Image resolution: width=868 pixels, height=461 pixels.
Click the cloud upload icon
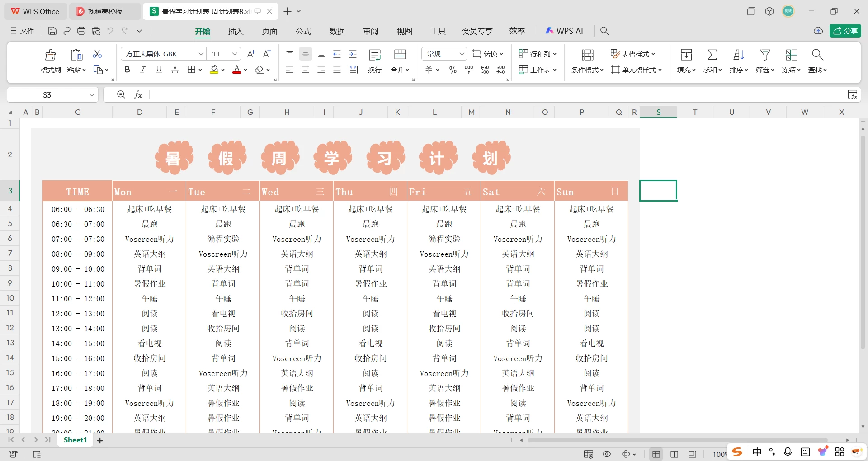[x=818, y=31]
